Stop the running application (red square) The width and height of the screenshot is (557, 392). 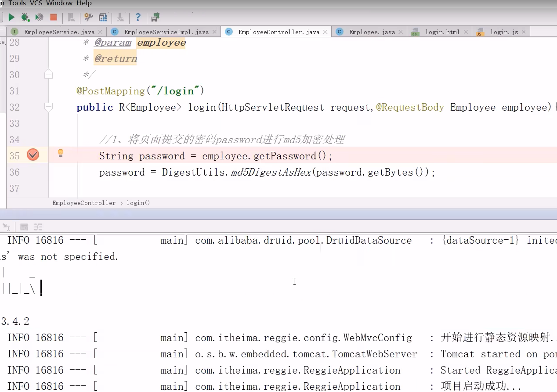tap(54, 17)
